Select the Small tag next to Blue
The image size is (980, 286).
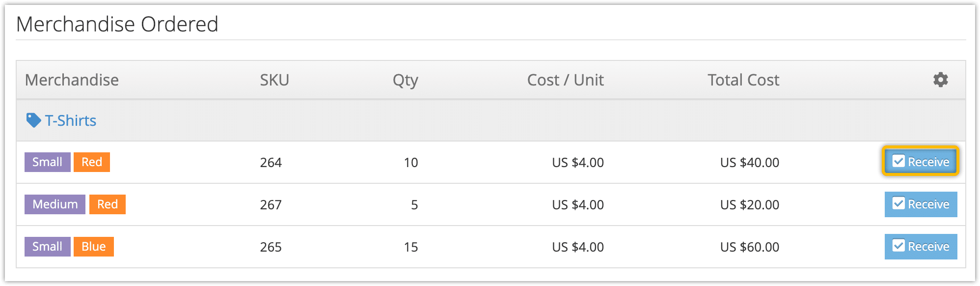[x=48, y=246]
